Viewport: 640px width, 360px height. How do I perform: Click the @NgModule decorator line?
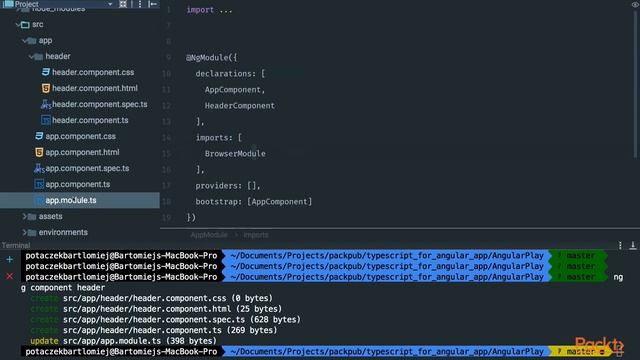click(211, 58)
